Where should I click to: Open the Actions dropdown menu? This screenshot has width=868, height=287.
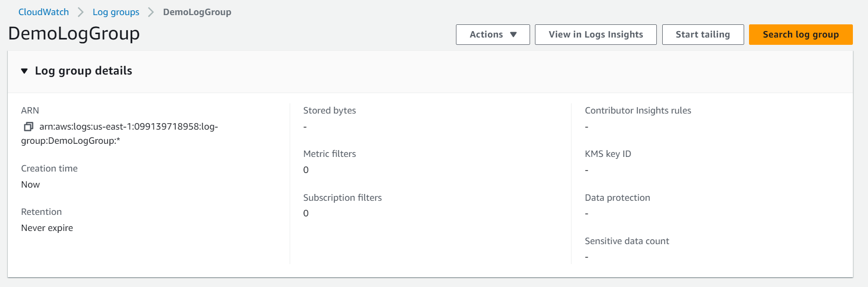click(493, 35)
